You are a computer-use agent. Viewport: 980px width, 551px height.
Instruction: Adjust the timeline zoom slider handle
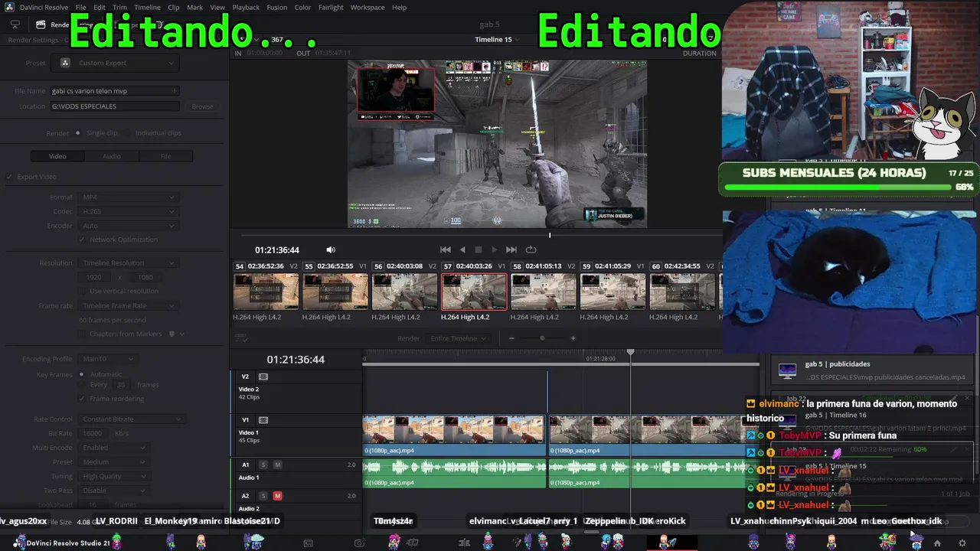click(x=542, y=338)
